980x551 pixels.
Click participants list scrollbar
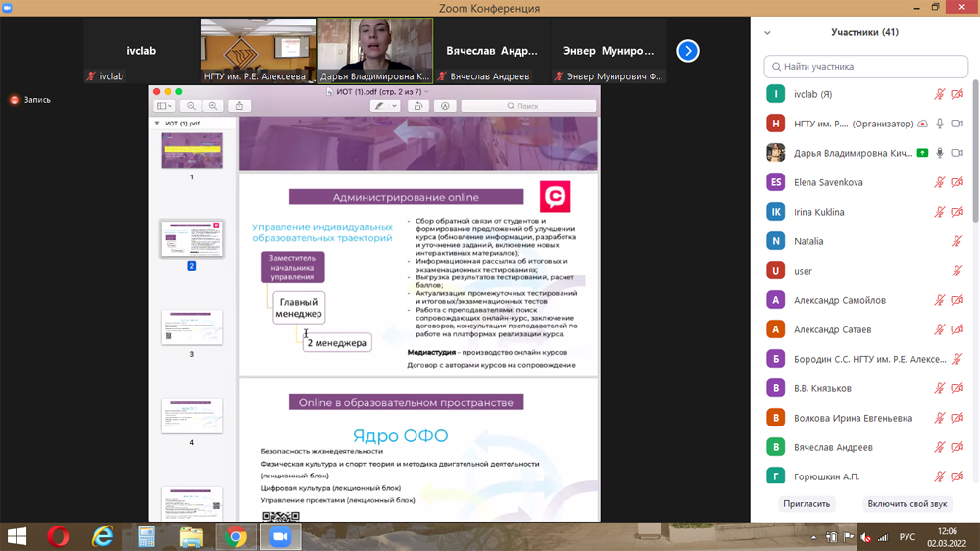pyautogui.click(x=975, y=150)
